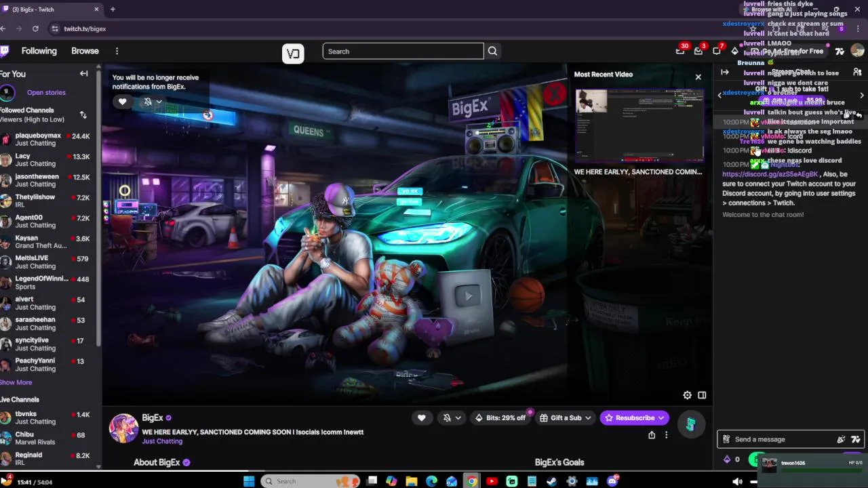Open the chat community users icon
Screen dimensions: 868x488
pos(857,72)
